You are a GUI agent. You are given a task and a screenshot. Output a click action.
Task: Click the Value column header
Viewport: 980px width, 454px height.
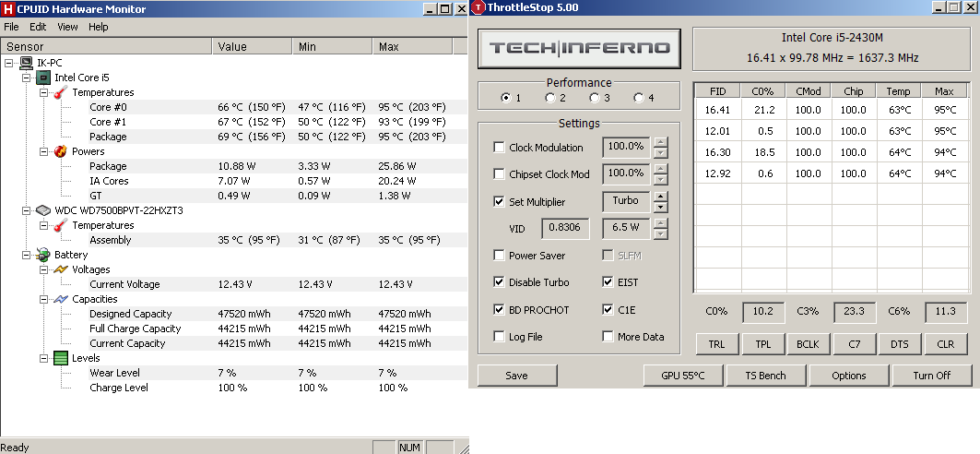252,46
